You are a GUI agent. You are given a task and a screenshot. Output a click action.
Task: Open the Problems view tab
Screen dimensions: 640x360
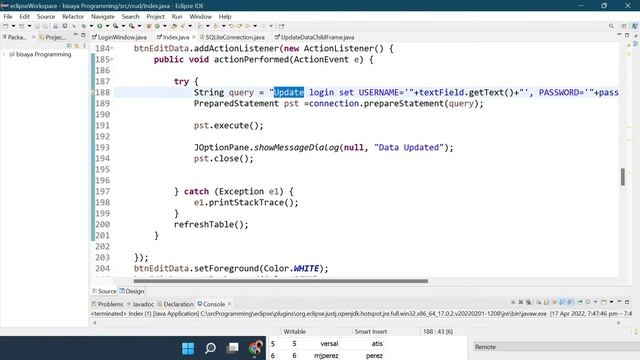pyautogui.click(x=107, y=304)
